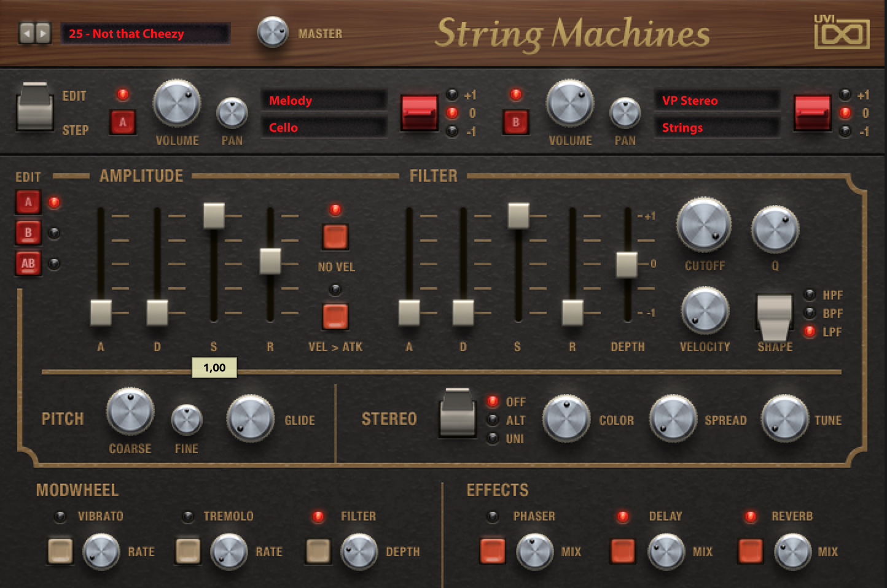Toggle the REVERB effect button

751,551
